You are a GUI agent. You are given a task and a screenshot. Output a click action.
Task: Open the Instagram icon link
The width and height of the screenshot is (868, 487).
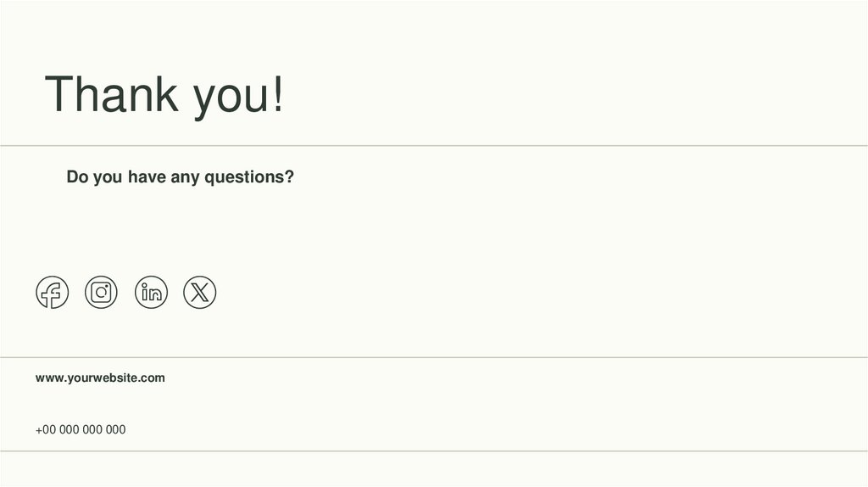pyautogui.click(x=101, y=293)
